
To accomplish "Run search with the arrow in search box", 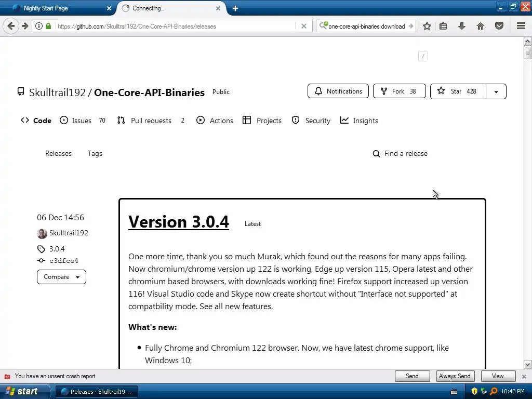I will click(x=411, y=26).
